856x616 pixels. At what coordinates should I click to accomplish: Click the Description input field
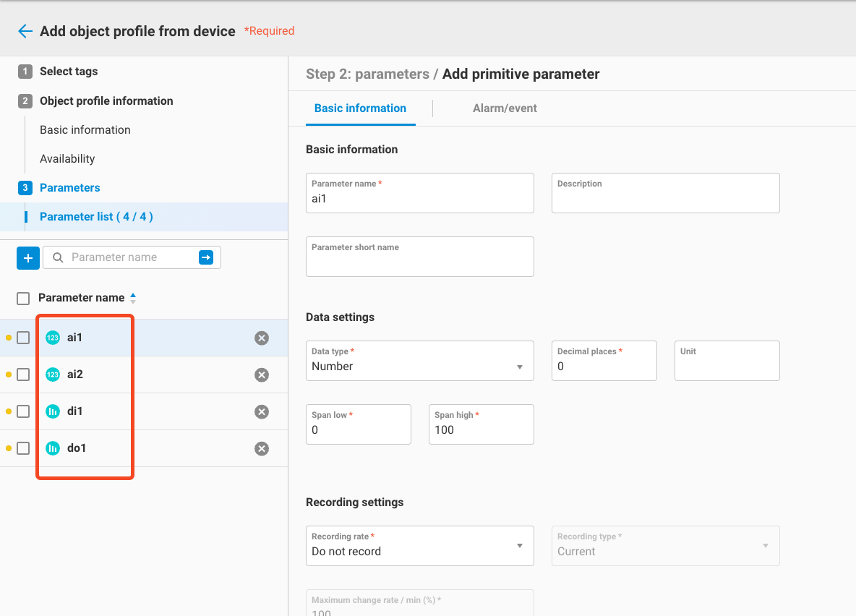pyautogui.click(x=665, y=194)
